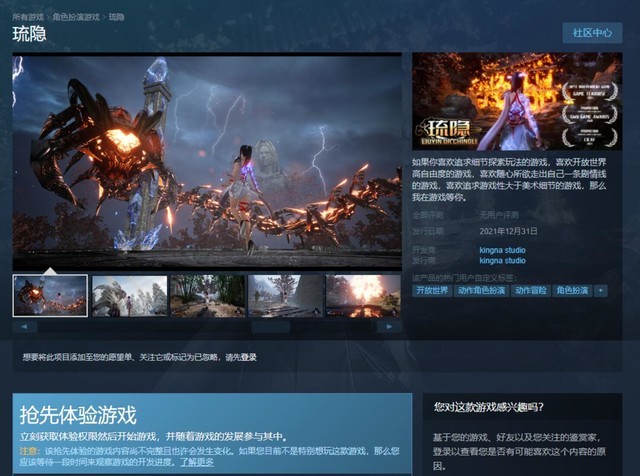Select the 动作角色扮演 tag
This screenshot has width=640, height=476.
point(481,290)
